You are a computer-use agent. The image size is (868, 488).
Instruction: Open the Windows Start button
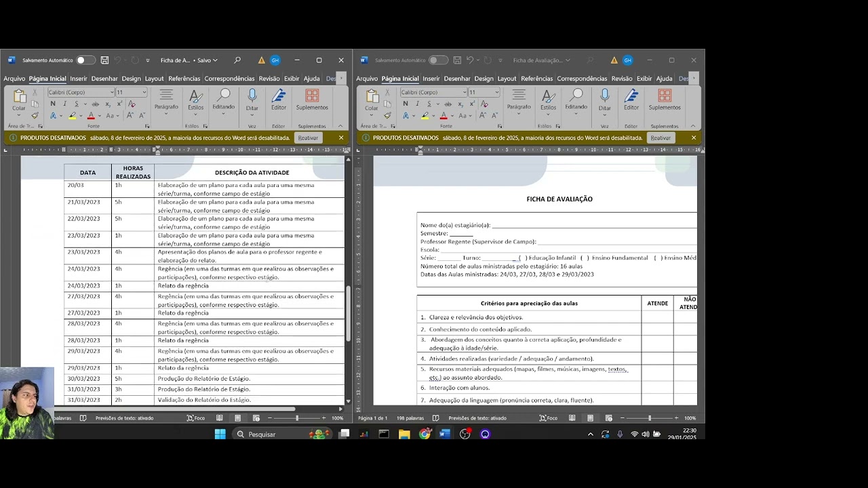(x=220, y=434)
